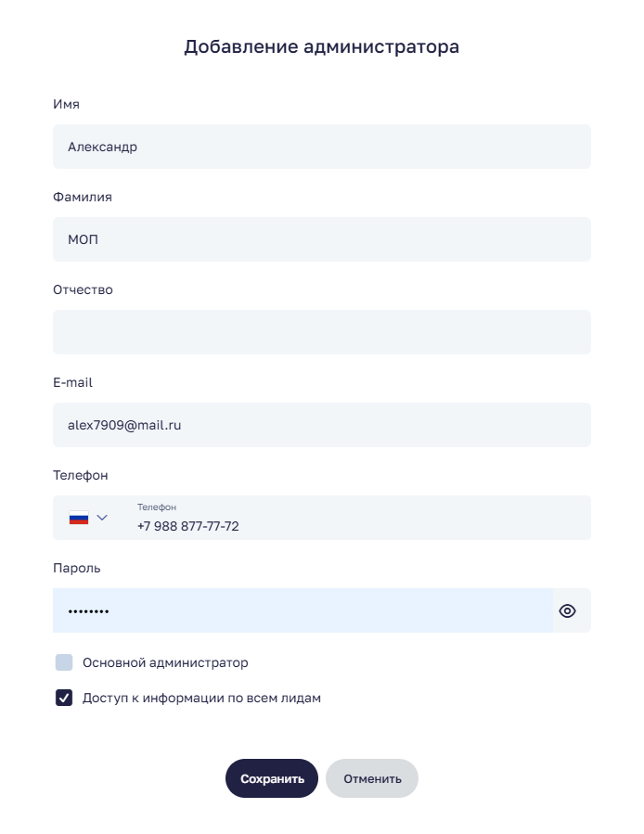The height and width of the screenshot is (834, 644).
Task: Click the E-mail label above the field
Action: 72,382
